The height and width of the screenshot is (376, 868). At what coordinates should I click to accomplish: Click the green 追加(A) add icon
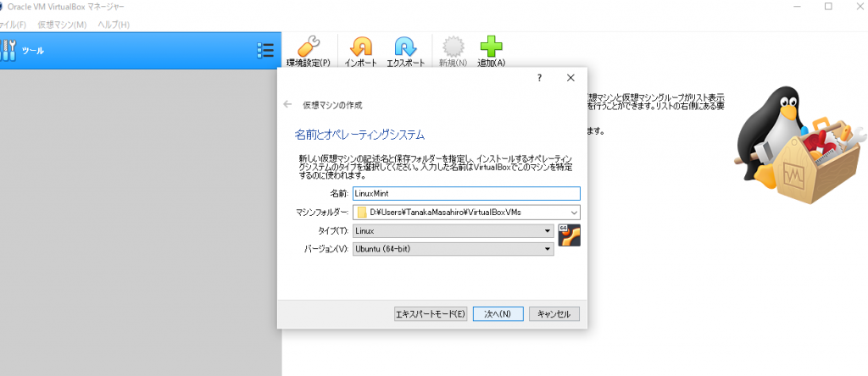(x=491, y=52)
